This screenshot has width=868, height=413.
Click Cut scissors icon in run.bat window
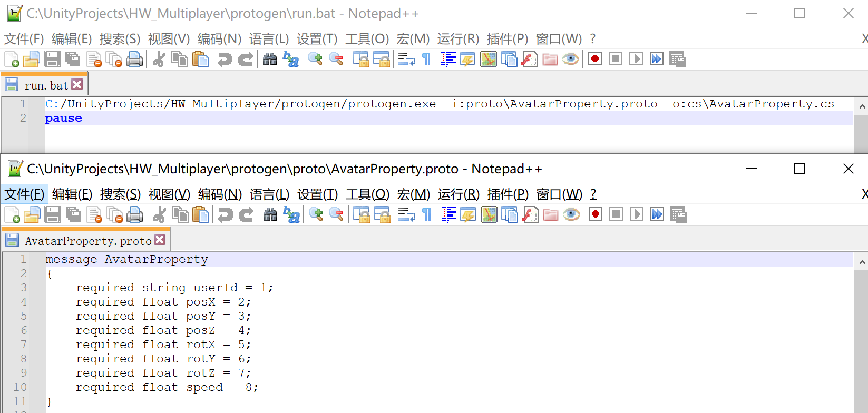tap(159, 59)
